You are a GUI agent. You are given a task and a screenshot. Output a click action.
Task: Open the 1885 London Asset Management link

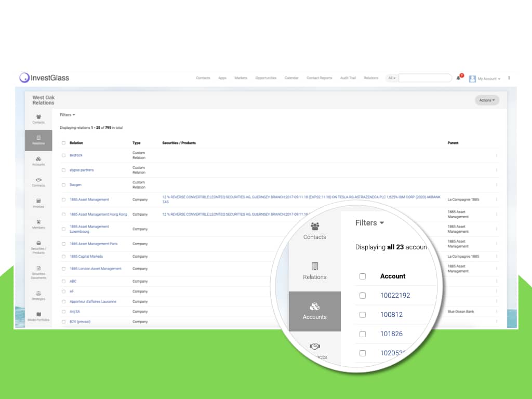(96, 269)
